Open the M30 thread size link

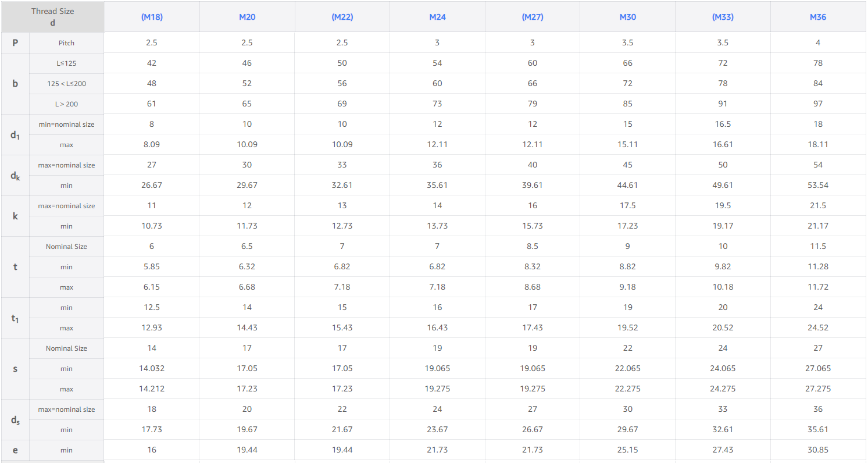pos(628,17)
